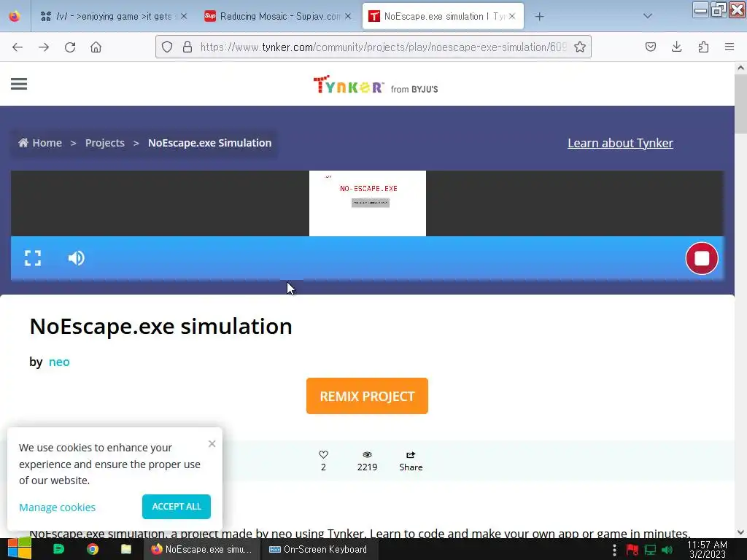The height and width of the screenshot is (560, 747).
Task: Stop the running project with the red button
Action: pos(702,258)
